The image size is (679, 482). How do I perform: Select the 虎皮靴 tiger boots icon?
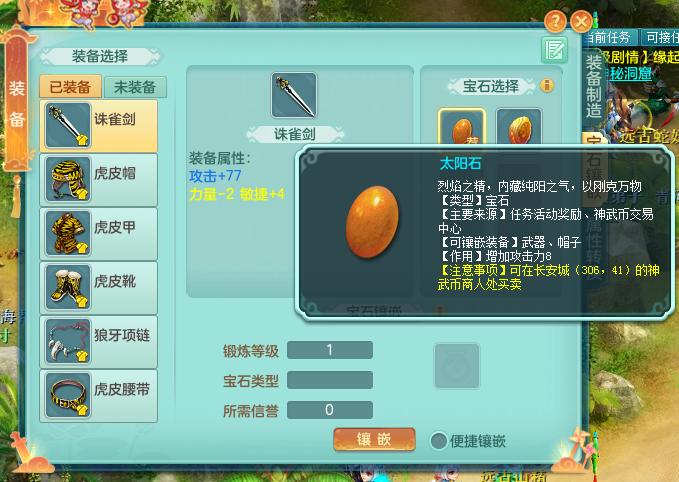68,287
